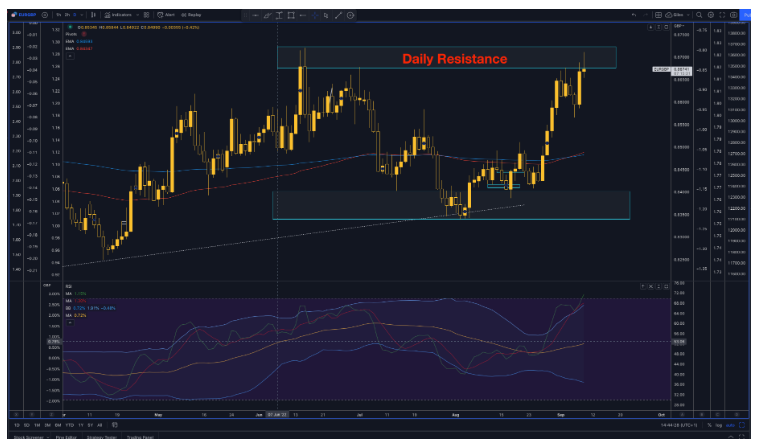Enter fullscreen mode
The image size is (761, 448).
click(x=722, y=15)
